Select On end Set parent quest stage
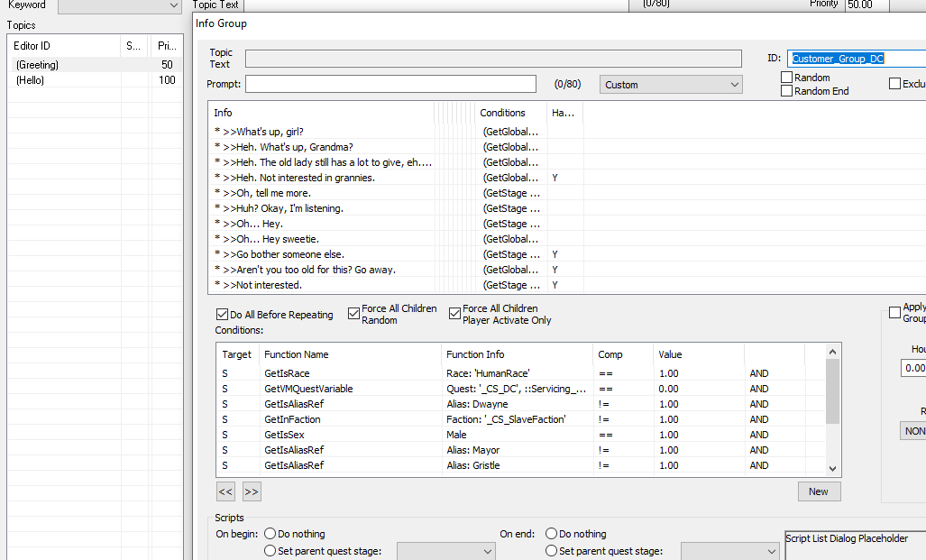 (x=551, y=551)
